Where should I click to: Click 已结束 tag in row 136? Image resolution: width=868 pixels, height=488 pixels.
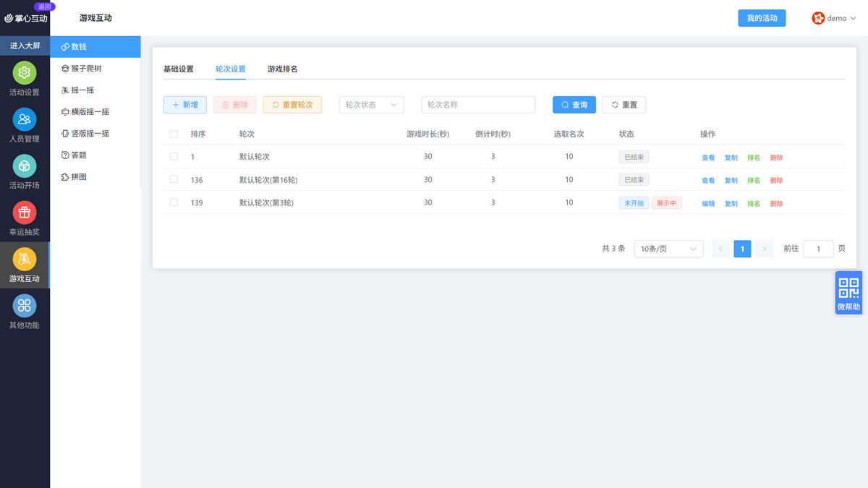634,180
